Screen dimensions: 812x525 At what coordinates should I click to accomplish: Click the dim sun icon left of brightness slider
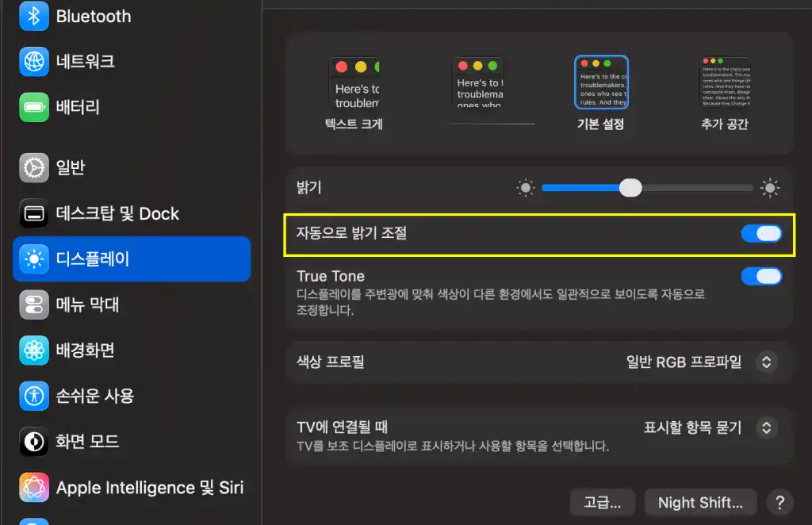click(x=526, y=187)
